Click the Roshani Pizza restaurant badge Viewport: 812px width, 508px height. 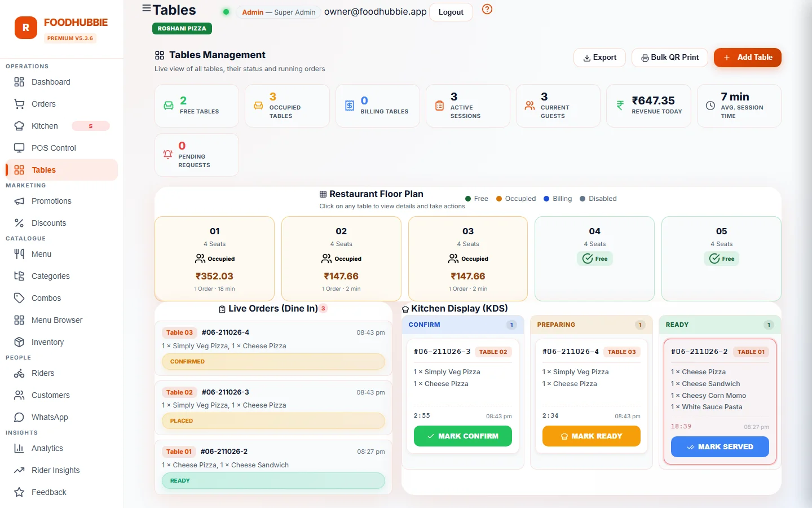click(x=182, y=28)
